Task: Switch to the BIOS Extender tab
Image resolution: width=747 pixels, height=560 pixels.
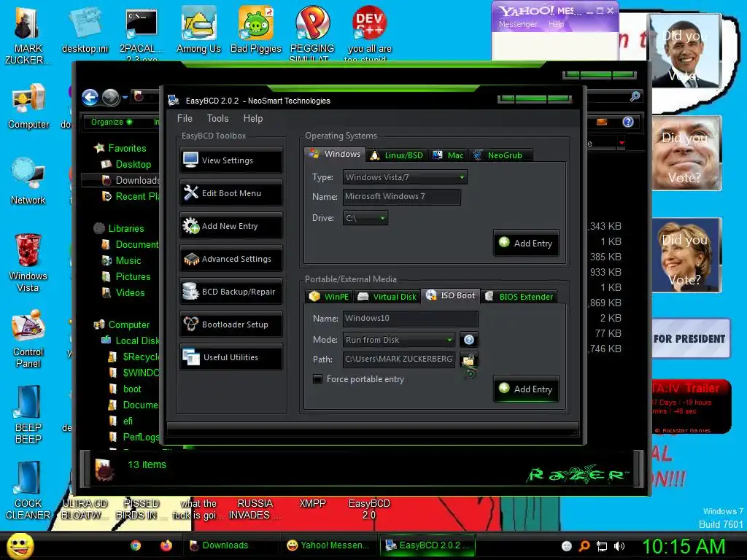Action: (x=519, y=297)
